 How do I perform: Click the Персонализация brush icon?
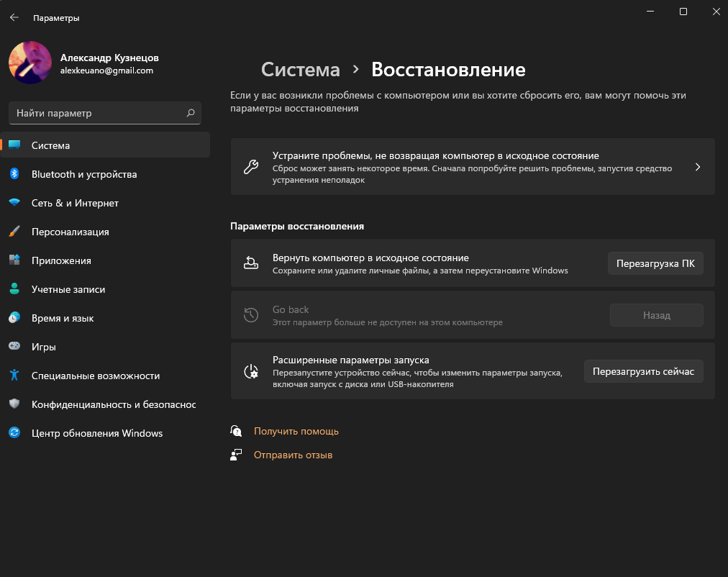click(x=14, y=232)
